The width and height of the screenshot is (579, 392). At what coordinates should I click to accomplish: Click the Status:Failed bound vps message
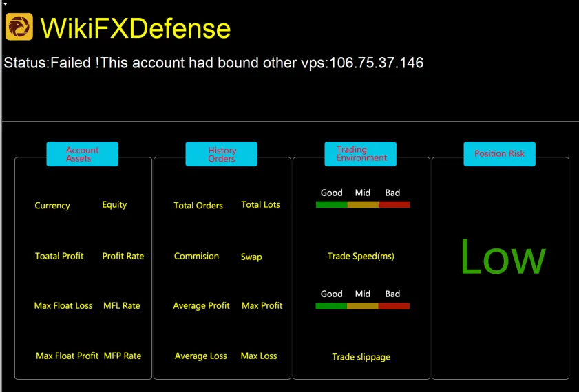point(213,63)
